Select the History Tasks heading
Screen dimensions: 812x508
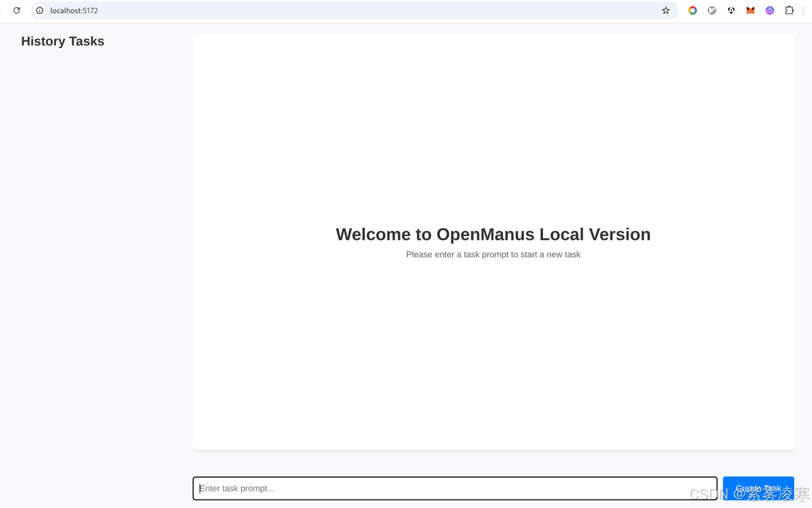(x=63, y=41)
